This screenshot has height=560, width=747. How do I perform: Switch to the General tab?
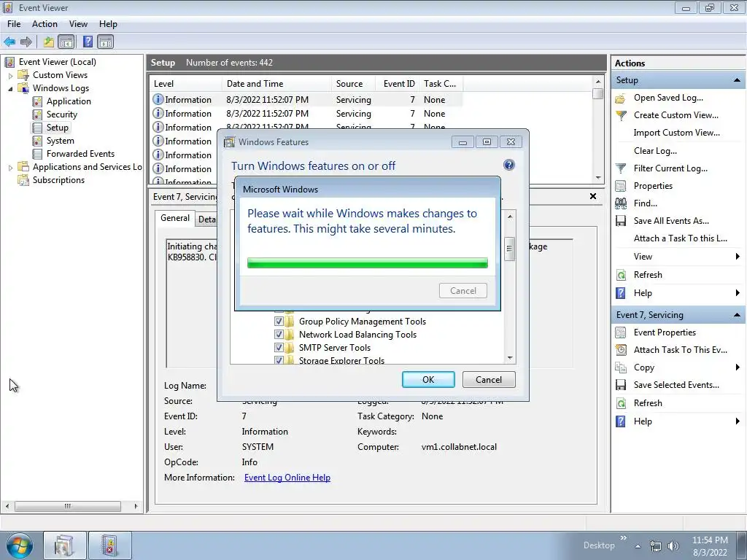click(175, 218)
